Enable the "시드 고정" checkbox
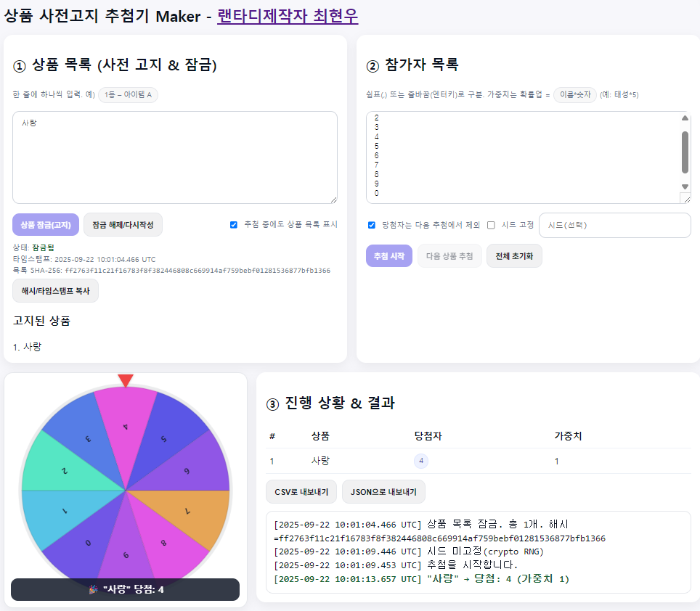The image size is (700, 611). [492, 225]
